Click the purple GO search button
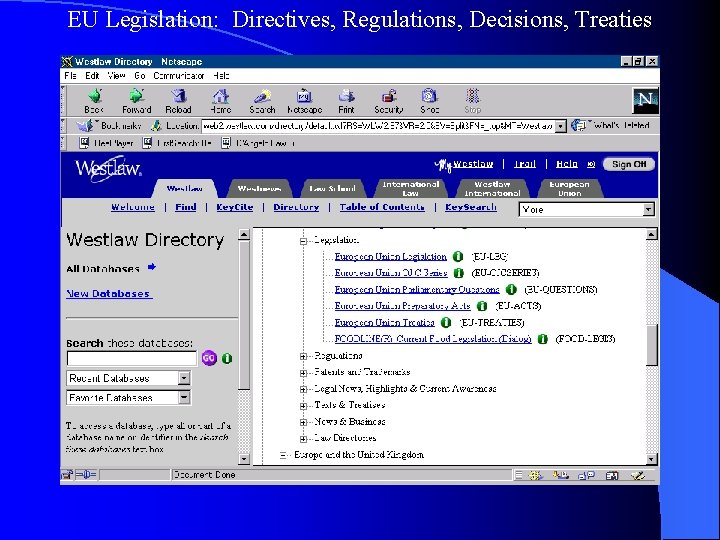 (209, 358)
